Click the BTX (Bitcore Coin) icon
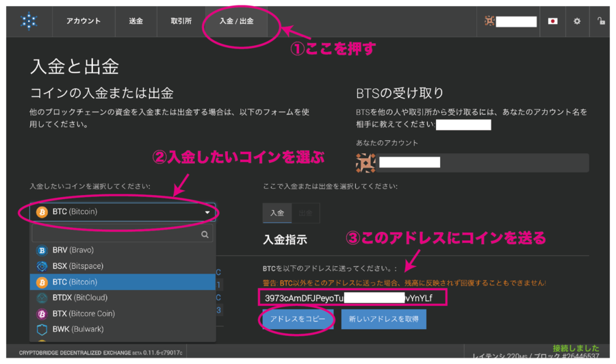This screenshot has height=364, width=616. [41, 313]
